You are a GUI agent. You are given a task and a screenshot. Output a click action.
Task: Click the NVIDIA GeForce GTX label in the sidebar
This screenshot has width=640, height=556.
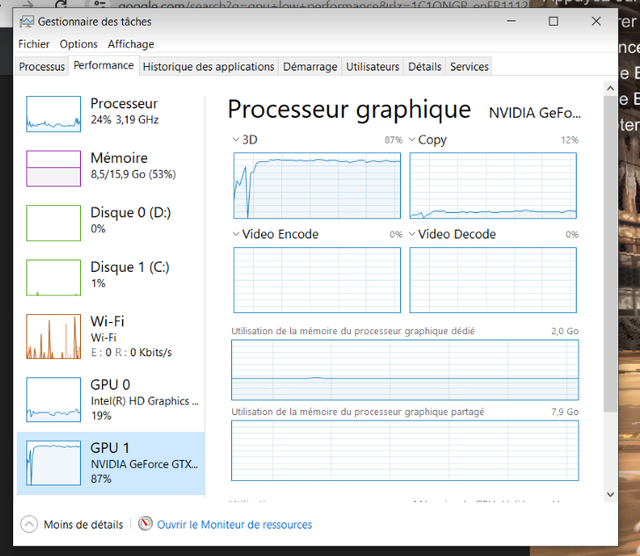pos(144,465)
